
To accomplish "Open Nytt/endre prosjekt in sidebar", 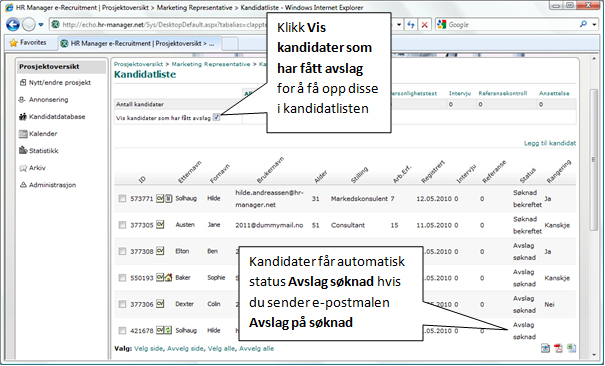I will (x=60, y=83).
